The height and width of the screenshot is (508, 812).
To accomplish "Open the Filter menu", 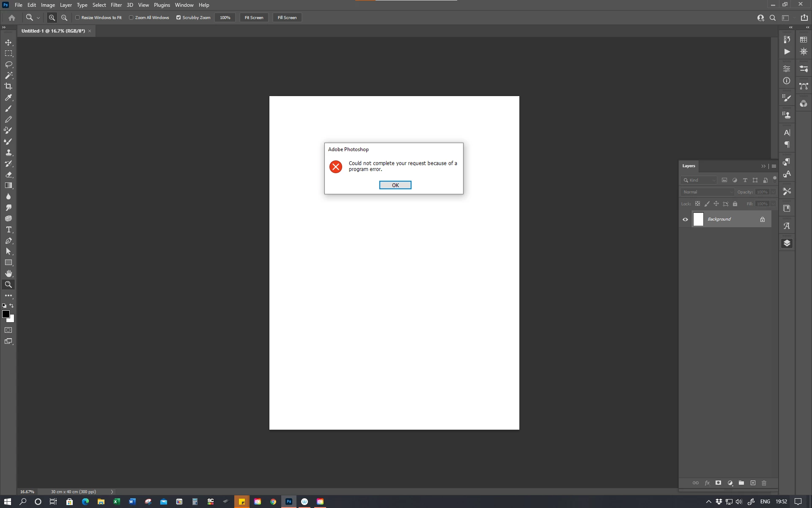I will 116,5.
